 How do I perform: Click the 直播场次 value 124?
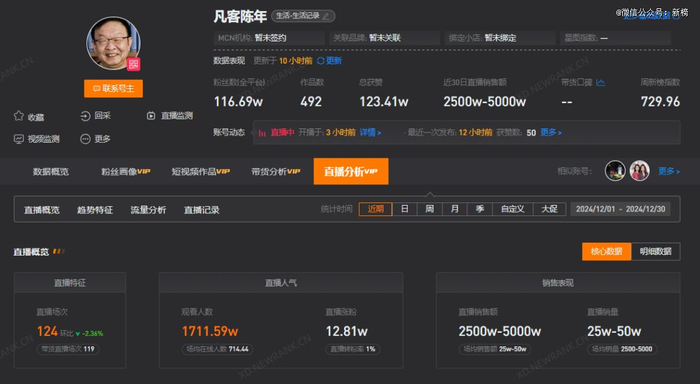point(47,331)
